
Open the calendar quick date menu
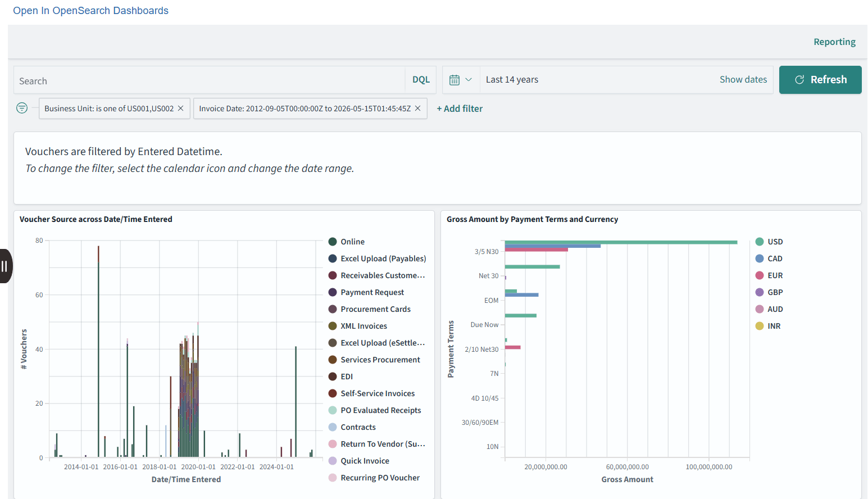point(461,80)
